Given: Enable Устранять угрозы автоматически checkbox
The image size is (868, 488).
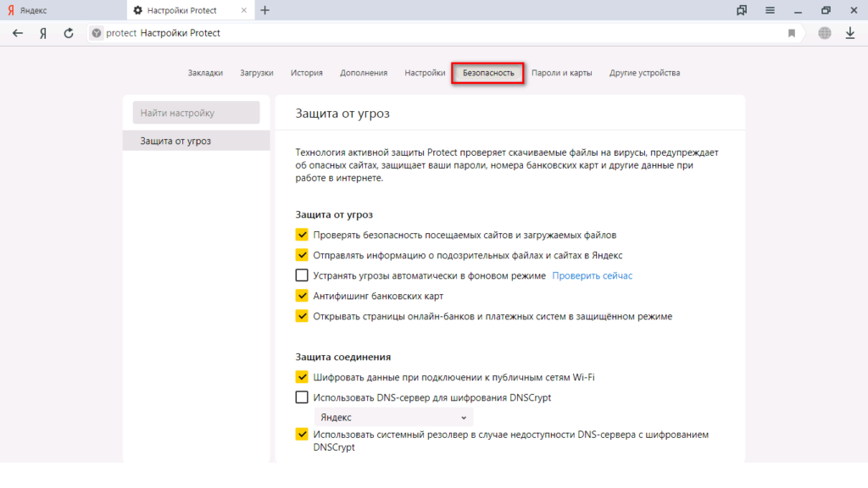Looking at the screenshot, I should point(302,275).
